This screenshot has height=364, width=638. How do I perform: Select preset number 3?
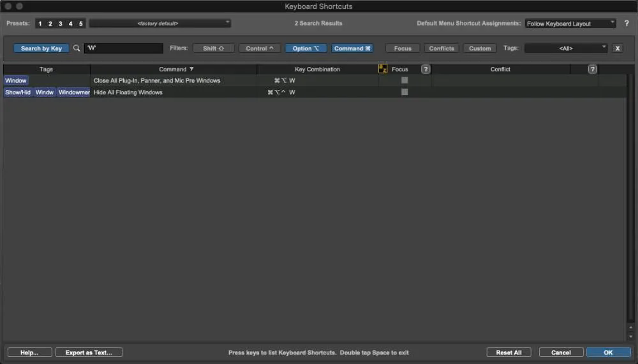[60, 24]
